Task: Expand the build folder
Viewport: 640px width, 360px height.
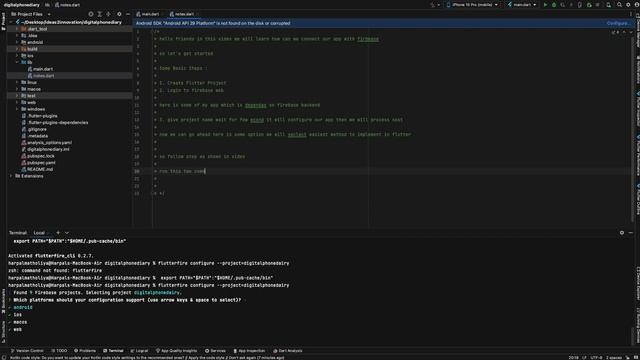Action: click(17, 49)
